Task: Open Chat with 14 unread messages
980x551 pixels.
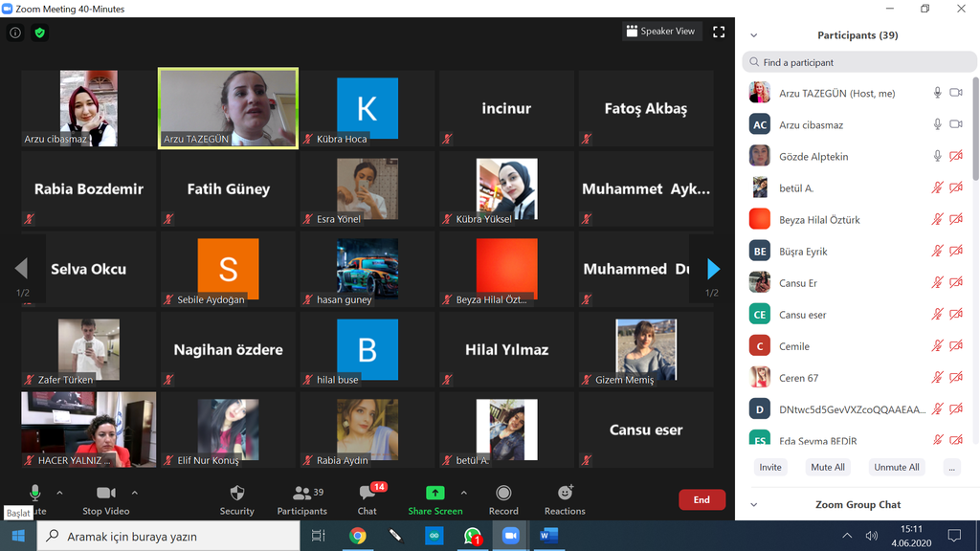Action: pyautogui.click(x=367, y=494)
